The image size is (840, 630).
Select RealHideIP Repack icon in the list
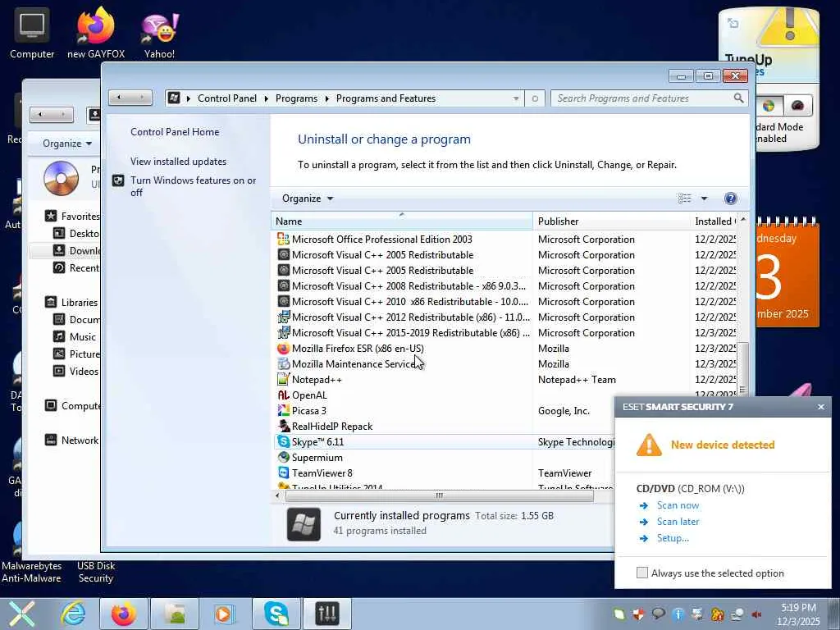pos(283,426)
